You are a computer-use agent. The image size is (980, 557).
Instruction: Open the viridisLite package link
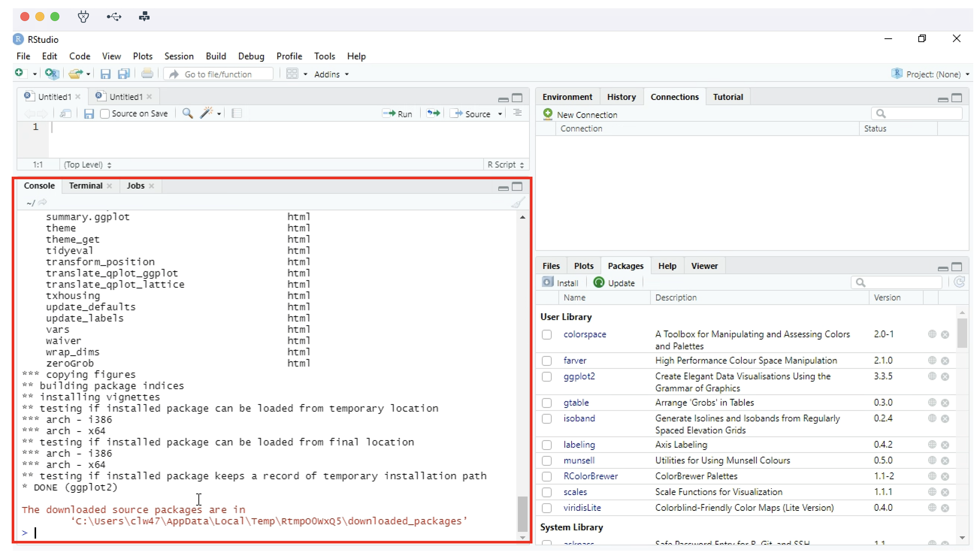tap(582, 508)
